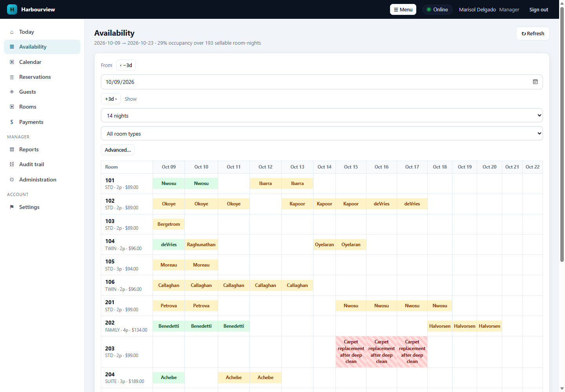This screenshot has width=565, height=392.
Task: Click the Harbourview logo icon
Action: [x=12, y=9]
